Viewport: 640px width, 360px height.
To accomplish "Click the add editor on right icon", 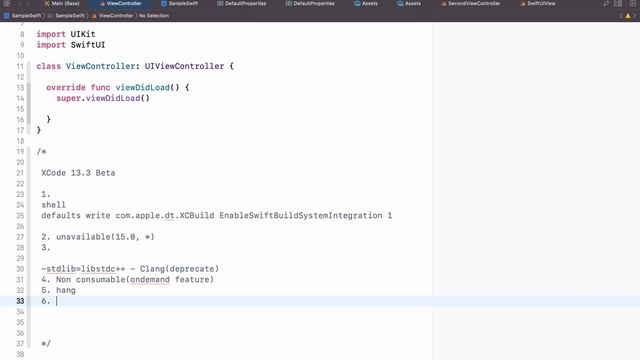I will pos(633,3).
